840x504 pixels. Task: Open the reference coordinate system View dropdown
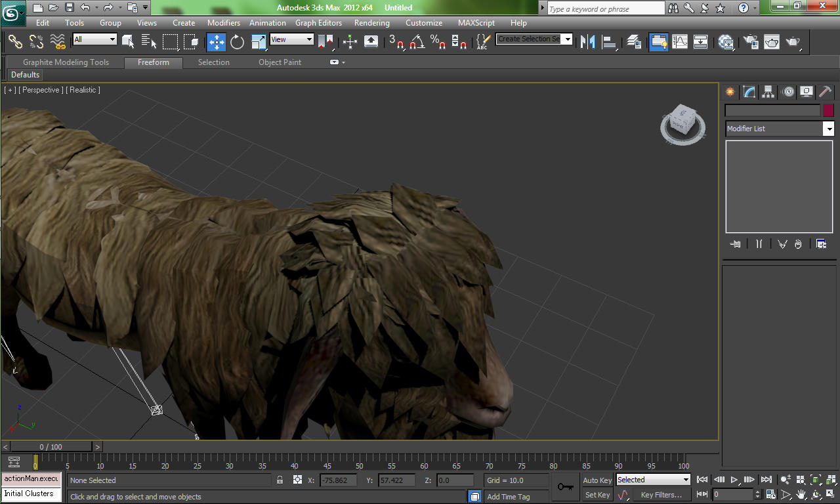[292, 39]
